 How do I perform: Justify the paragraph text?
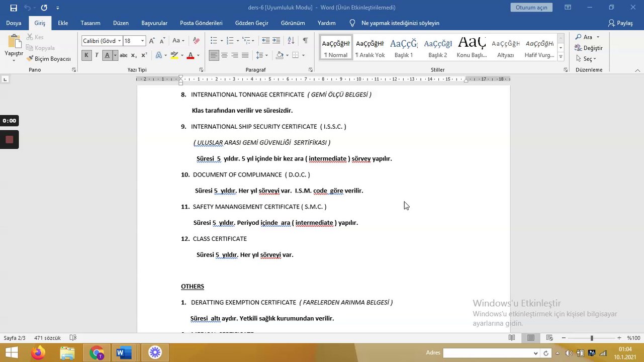point(245,55)
